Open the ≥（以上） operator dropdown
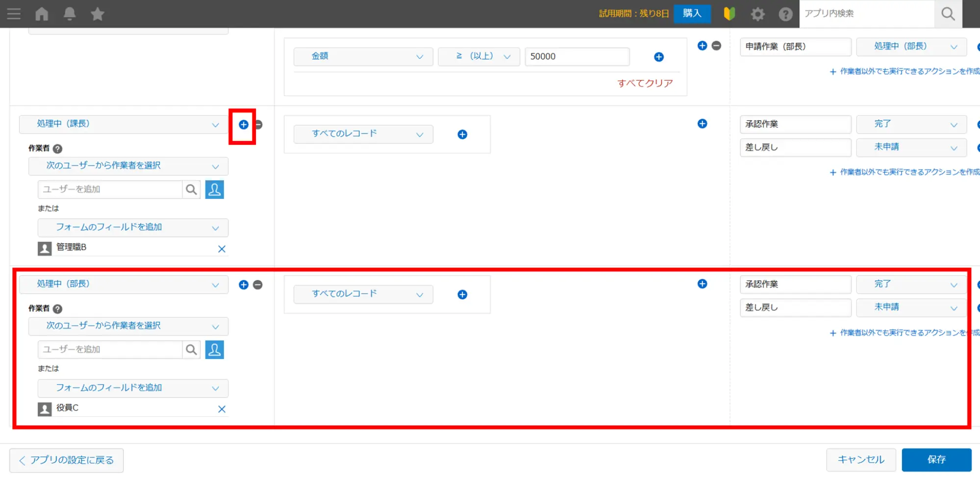Image resolution: width=980 pixels, height=477 pixels. (478, 57)
